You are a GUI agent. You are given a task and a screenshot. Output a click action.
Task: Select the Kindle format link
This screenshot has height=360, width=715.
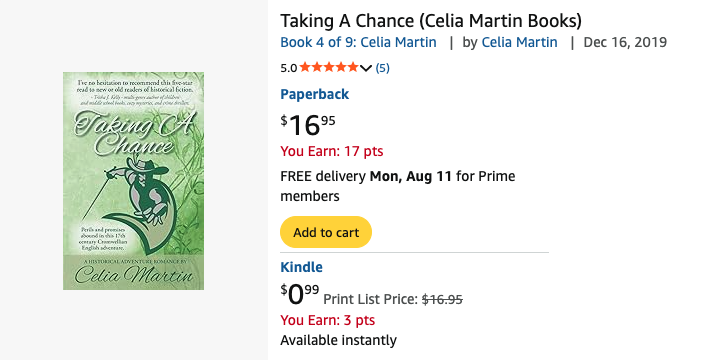301,267
